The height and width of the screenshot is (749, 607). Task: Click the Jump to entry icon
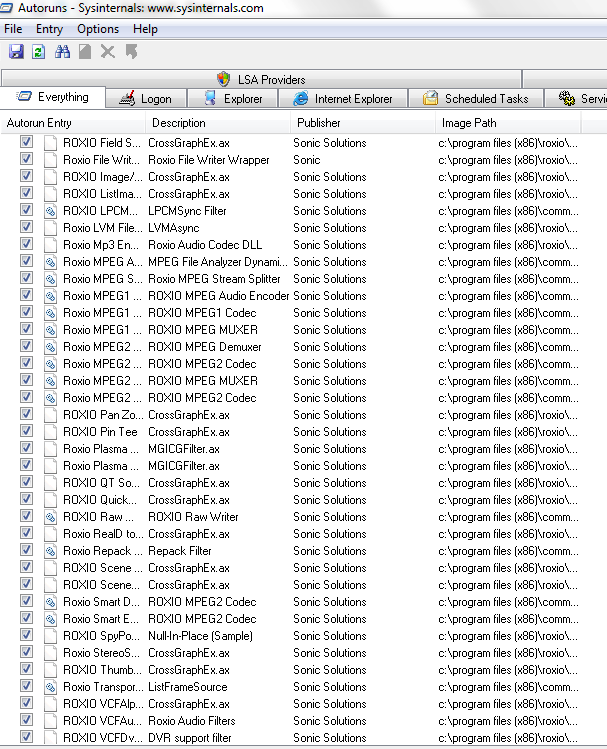131,51
